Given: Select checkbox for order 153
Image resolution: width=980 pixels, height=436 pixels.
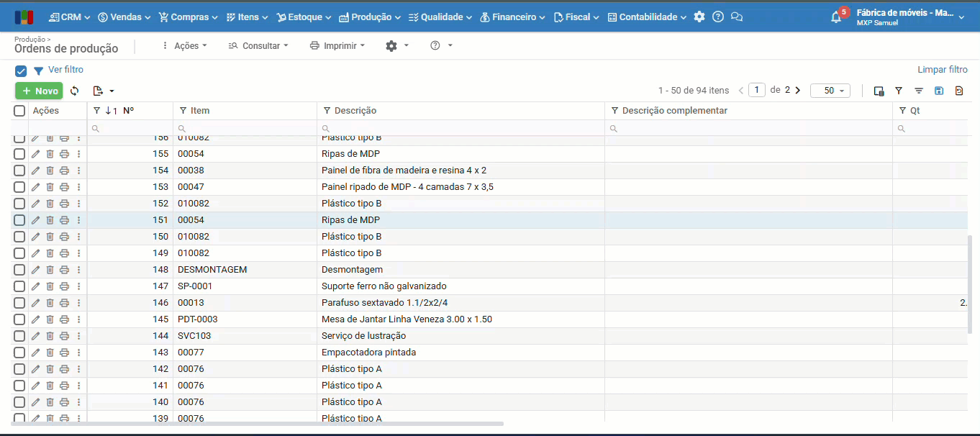Looking at the screenshot, I should click(x=19, y=187).
